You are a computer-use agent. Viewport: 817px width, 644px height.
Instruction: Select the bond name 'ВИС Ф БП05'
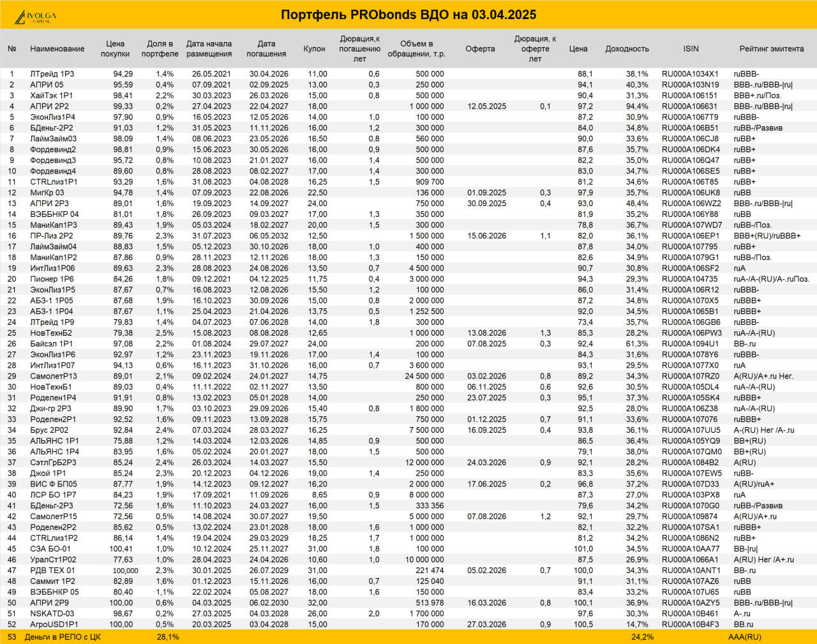54,484
